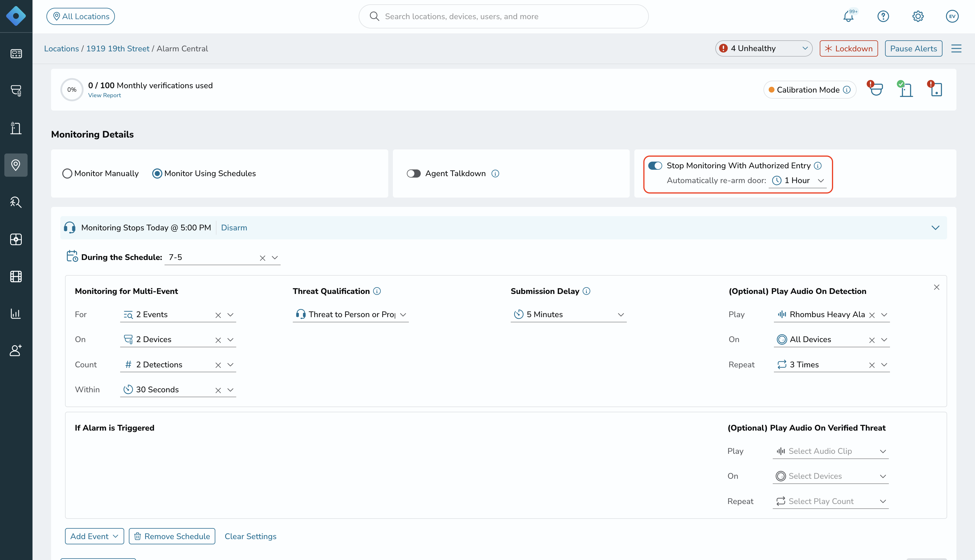
Task: Enable Agent Talkdown toggle
Action: click(x=414, y=174)
